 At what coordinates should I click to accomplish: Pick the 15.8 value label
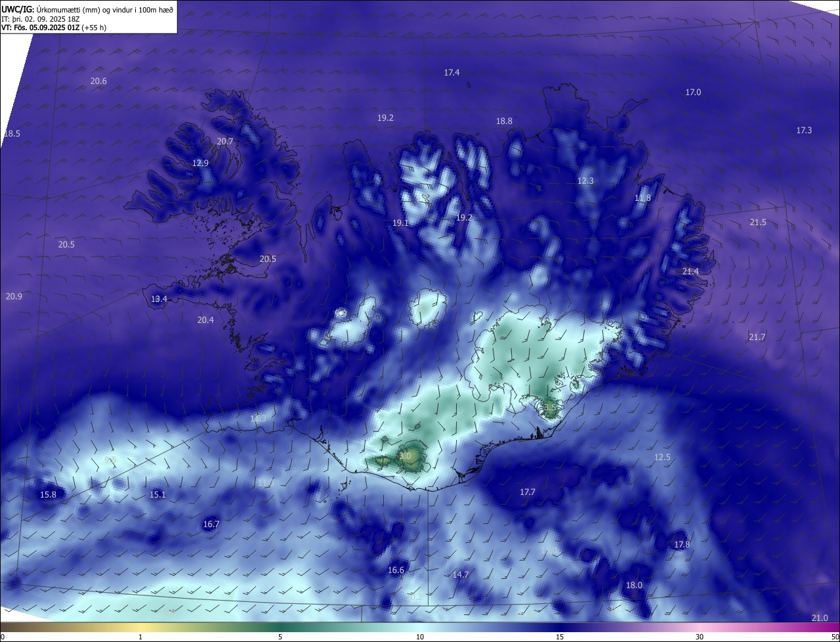point(48,494)
